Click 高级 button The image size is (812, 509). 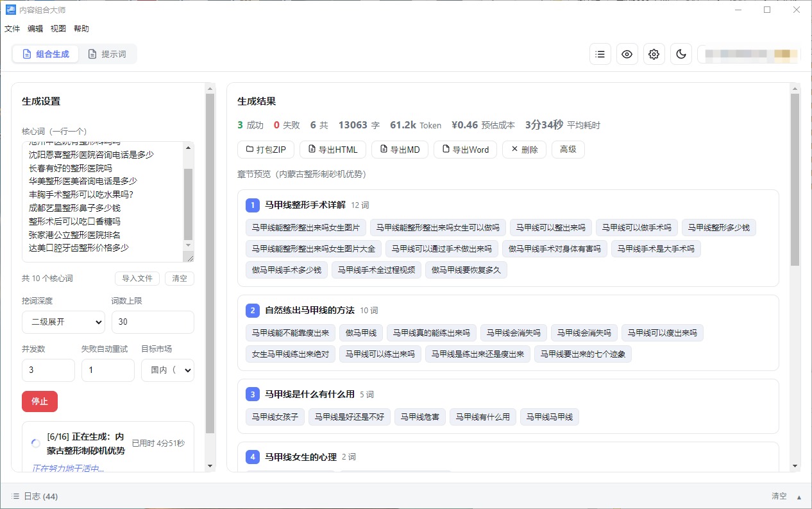click(568, 150)
